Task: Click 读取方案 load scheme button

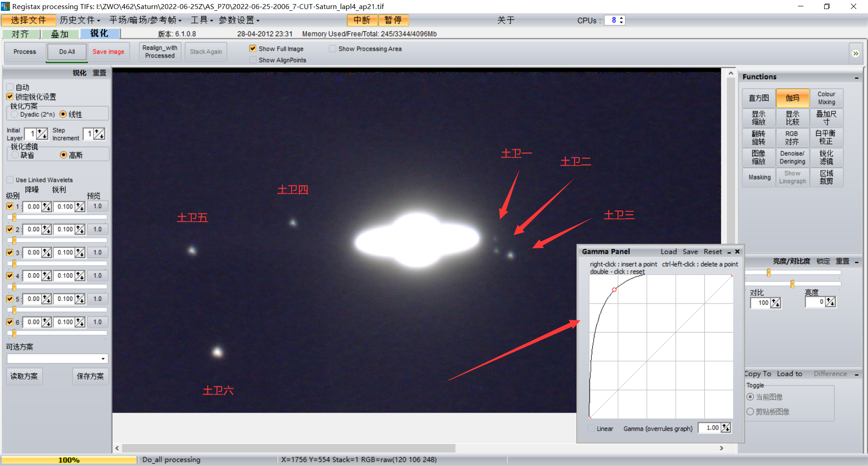Action: tap(24, 376)
